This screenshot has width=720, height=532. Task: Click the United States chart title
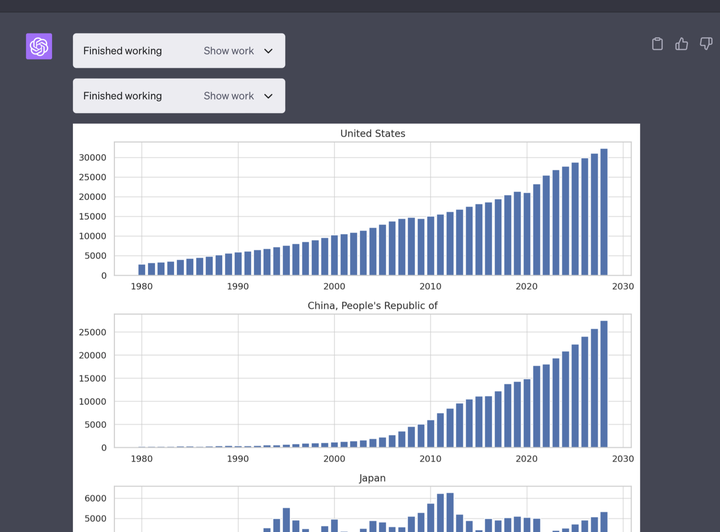click(x=372, y=134)
